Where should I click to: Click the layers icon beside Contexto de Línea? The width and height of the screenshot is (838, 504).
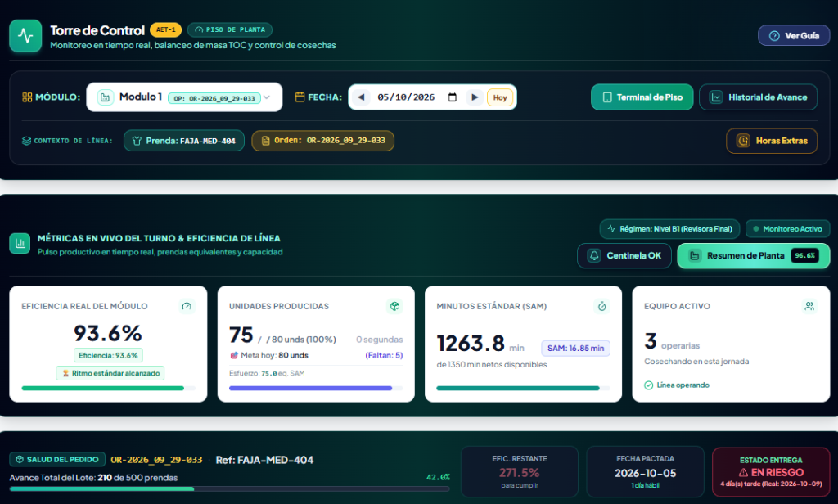pyautogui.click(x=26, y=141)
